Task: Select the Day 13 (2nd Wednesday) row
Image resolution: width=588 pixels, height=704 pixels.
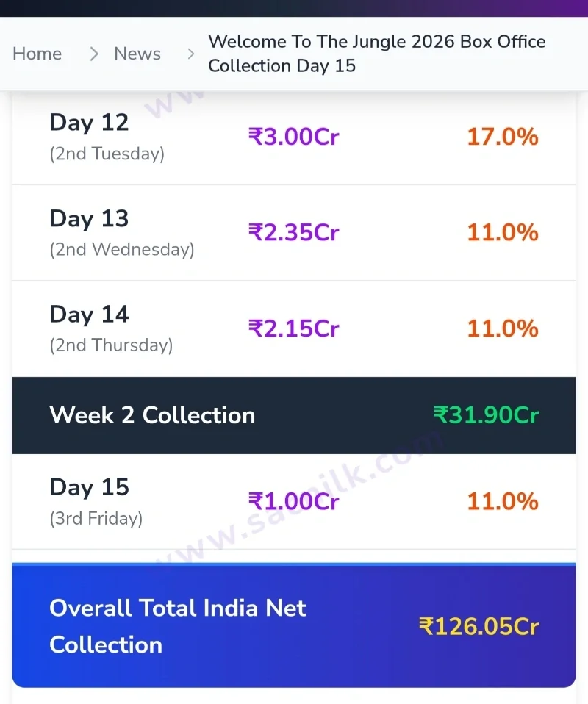Action: pyautogui.click(x=294, y=233)
